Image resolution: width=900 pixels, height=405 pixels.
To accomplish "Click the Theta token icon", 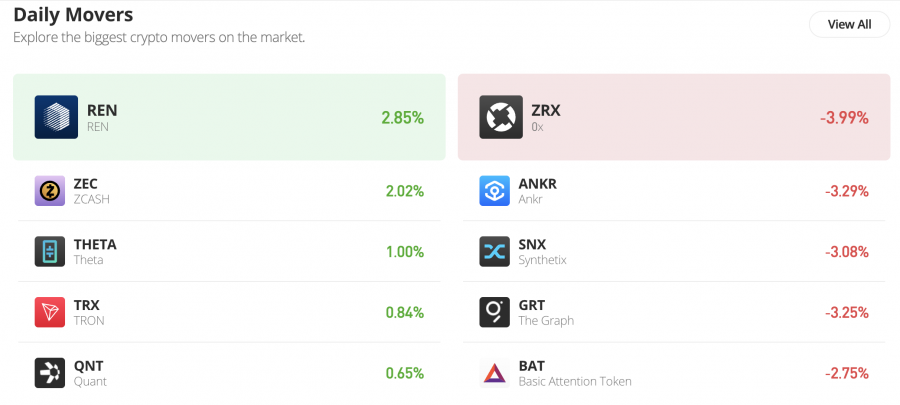I will (49, 252).
